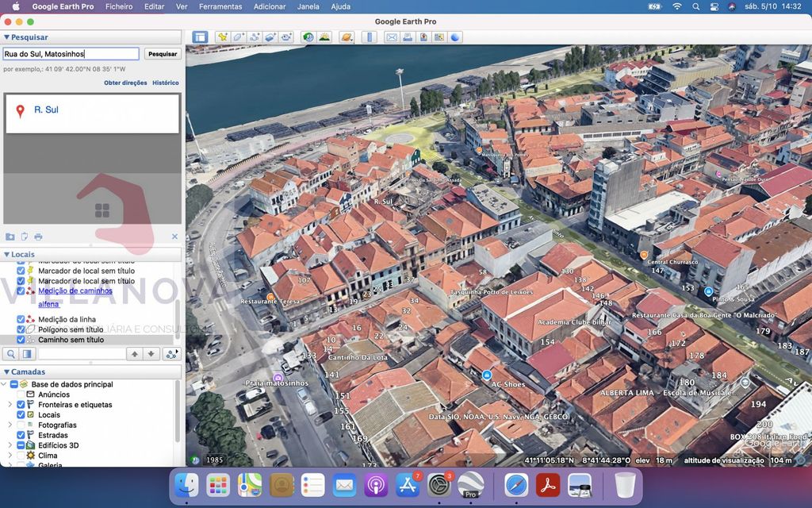Uncheck Medição de caminhos checkbox
The image size is (812, 508).
(21, 291)
